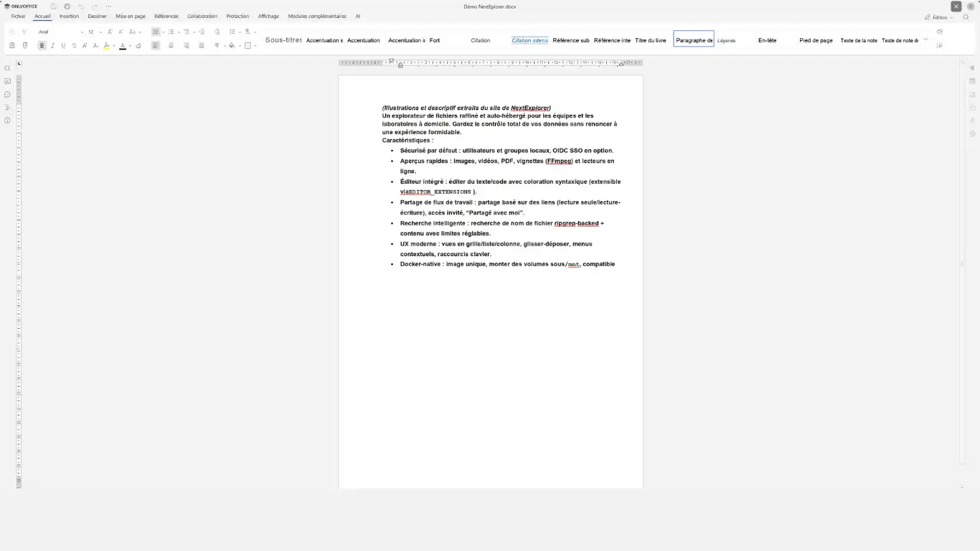Click the Undo arrow icon
This screenshot has width=980, height=551.
click(x=81, y=6)
